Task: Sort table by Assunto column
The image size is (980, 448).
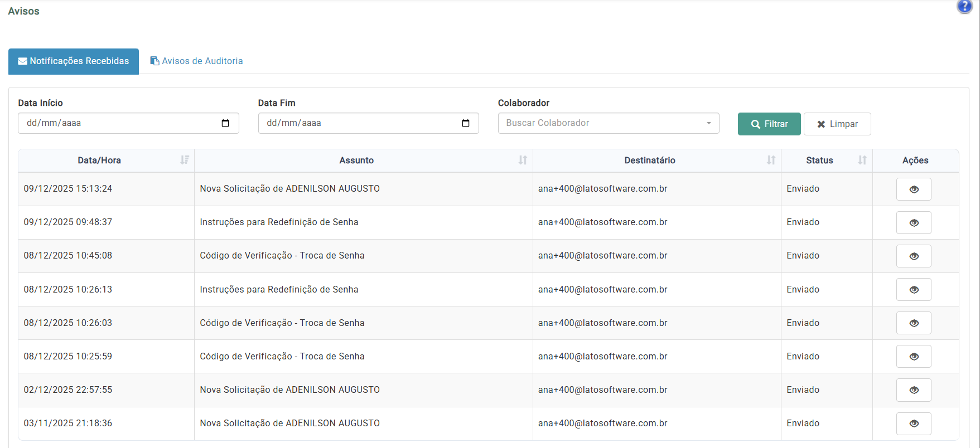Action: point(523,160)
